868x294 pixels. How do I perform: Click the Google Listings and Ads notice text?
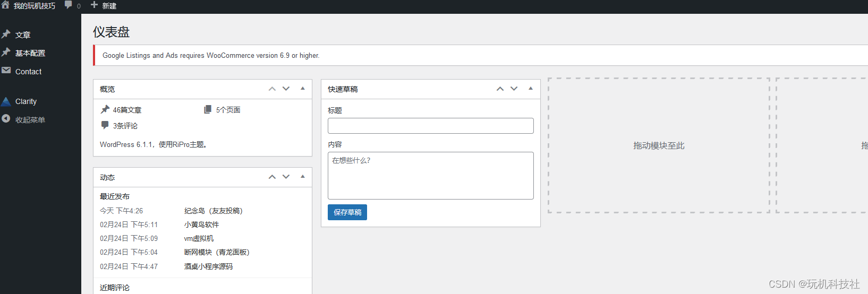tap(211, 55)
